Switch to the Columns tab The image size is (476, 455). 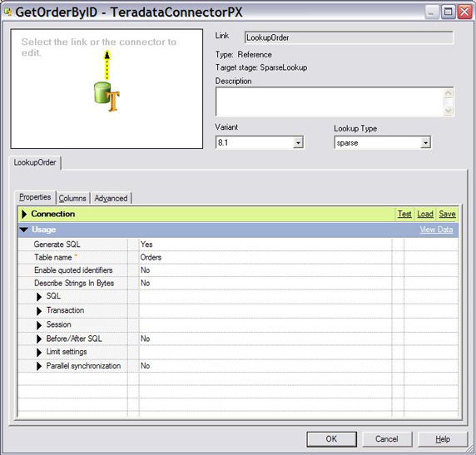tap(72, 198)
